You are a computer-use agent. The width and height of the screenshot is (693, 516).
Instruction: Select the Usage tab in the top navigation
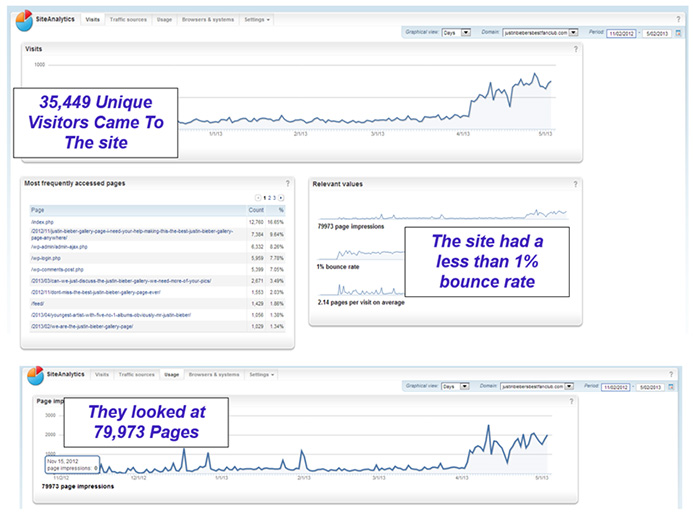coord(164,20)
